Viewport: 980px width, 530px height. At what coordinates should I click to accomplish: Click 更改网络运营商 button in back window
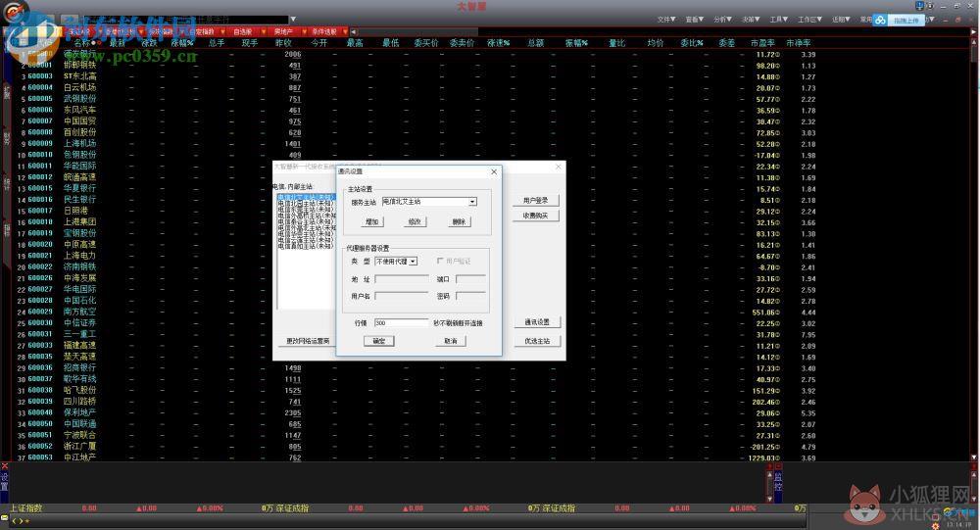click(x=308, y=341)
